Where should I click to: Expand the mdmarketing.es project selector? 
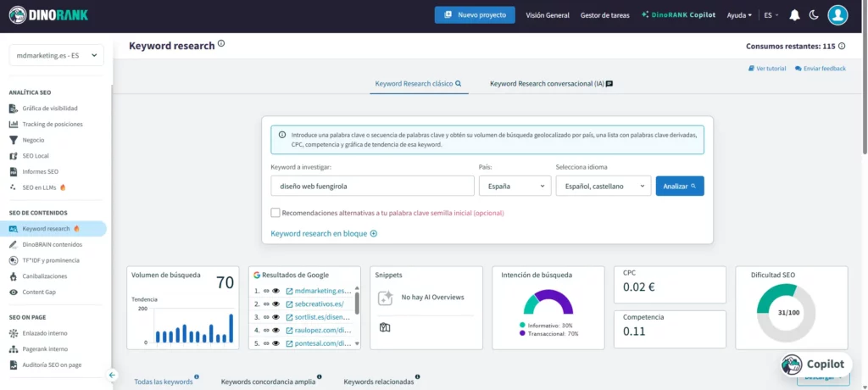click(56, 55)
